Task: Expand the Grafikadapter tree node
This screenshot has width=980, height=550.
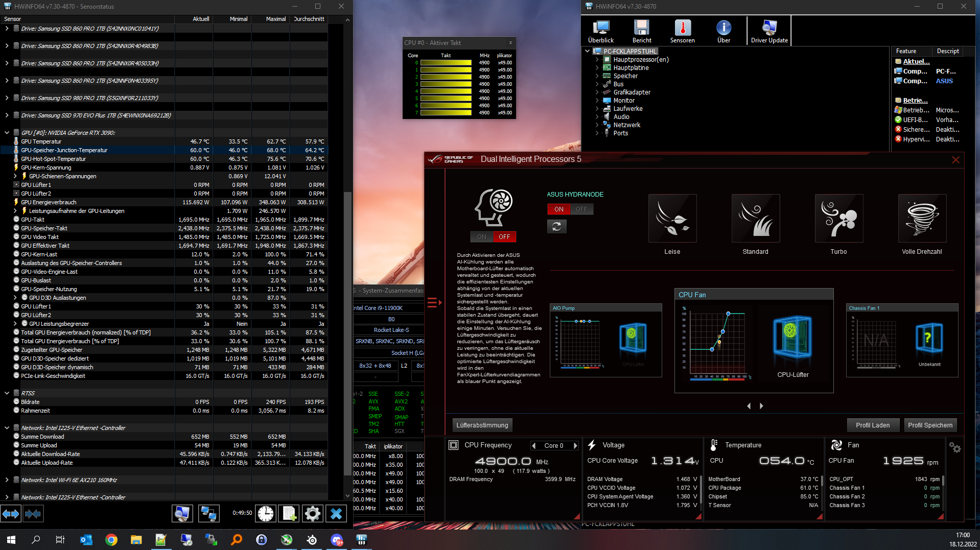Action: 597,92
